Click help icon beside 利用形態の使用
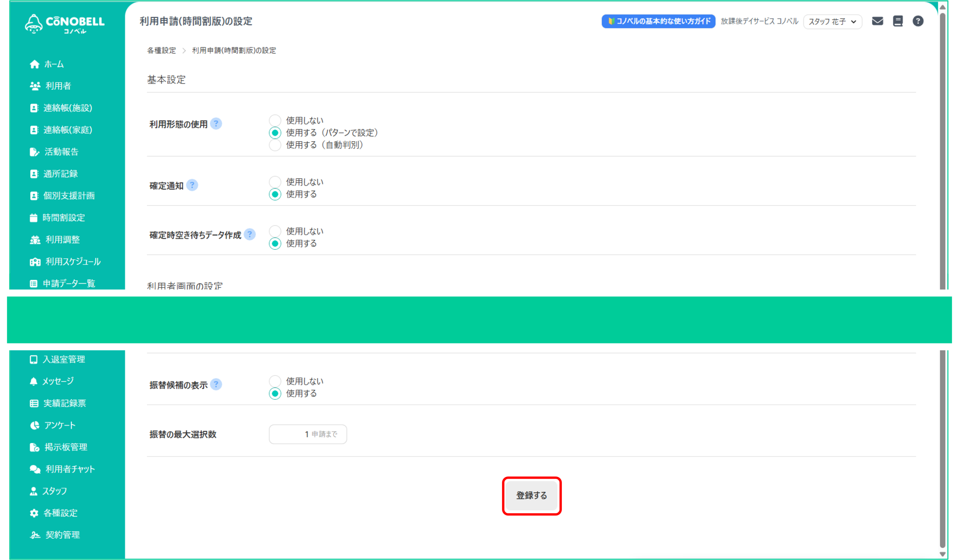 (216, 124)
